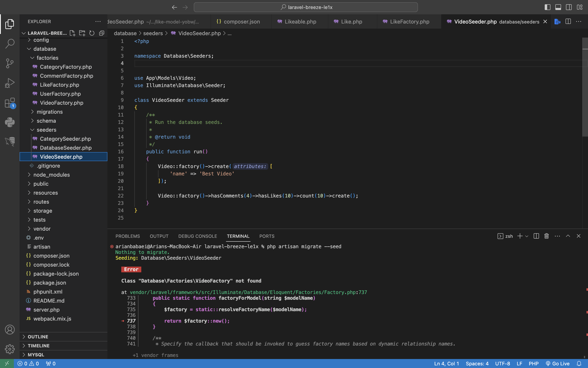Screen dimensions: 588x368
Task: Switch to the composer.json tab
Action: pos(241,21)
